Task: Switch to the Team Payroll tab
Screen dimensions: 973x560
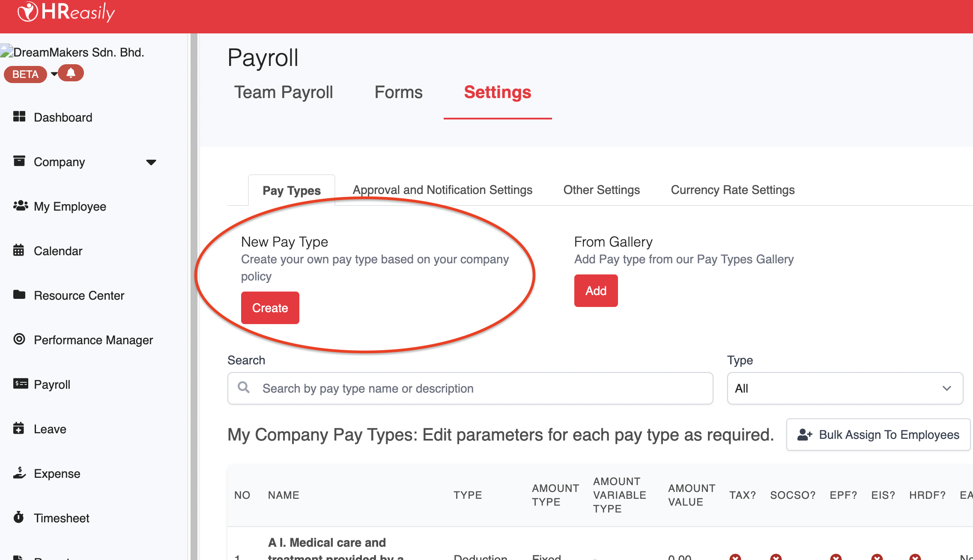Action: click(284, 92)
